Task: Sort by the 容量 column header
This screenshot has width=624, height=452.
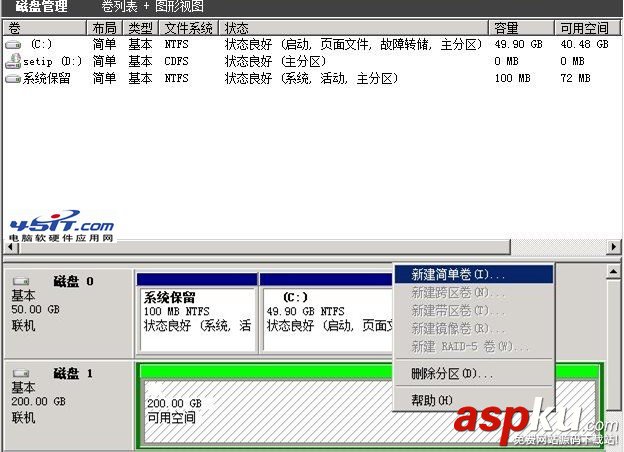Action: point(521,28)
